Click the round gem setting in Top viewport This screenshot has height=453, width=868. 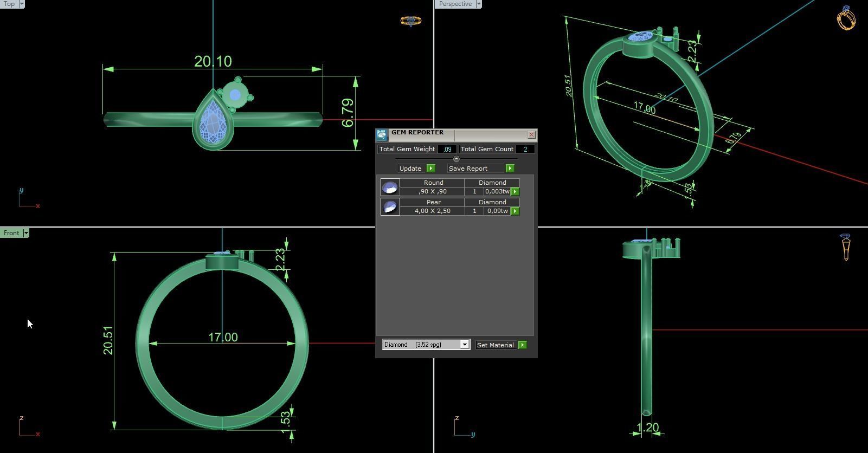(x=235, y=95)
